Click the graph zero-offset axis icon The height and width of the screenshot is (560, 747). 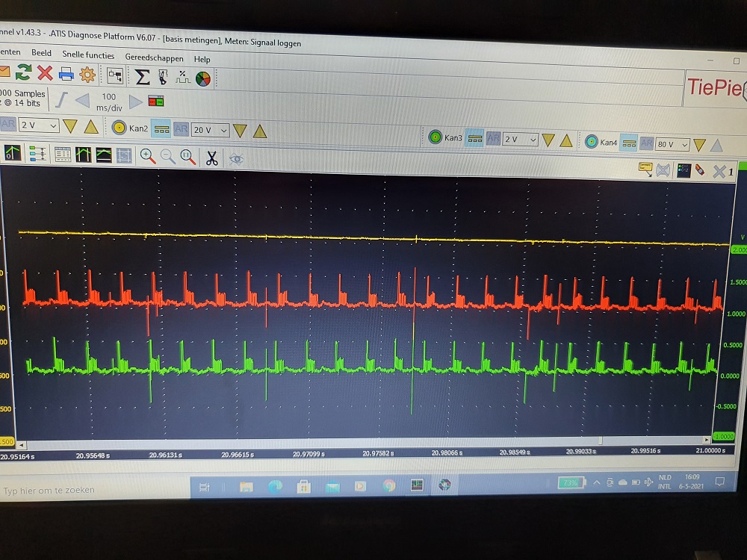tap(13, 153)
